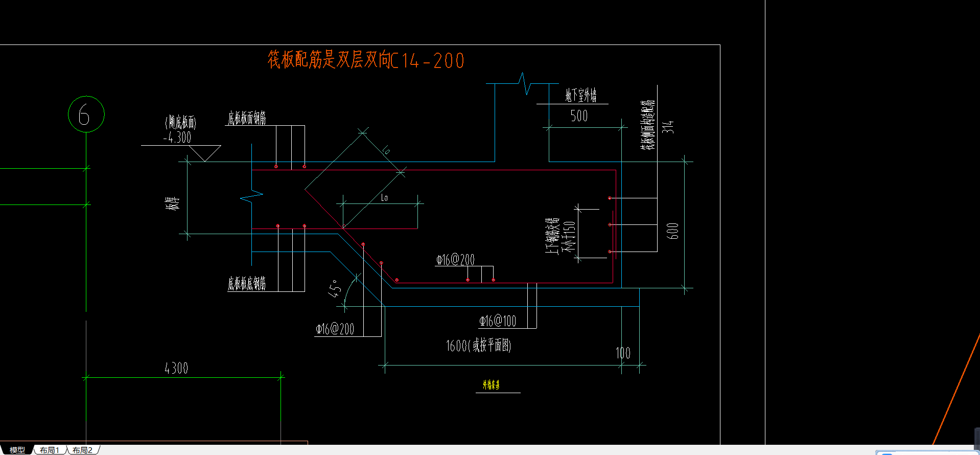Viewport: 980px width, 455px height.
Task: Select the orange title text 筏板配筋是双层双向C14-200
Action: pyautogui.click(x=366, y=60)
